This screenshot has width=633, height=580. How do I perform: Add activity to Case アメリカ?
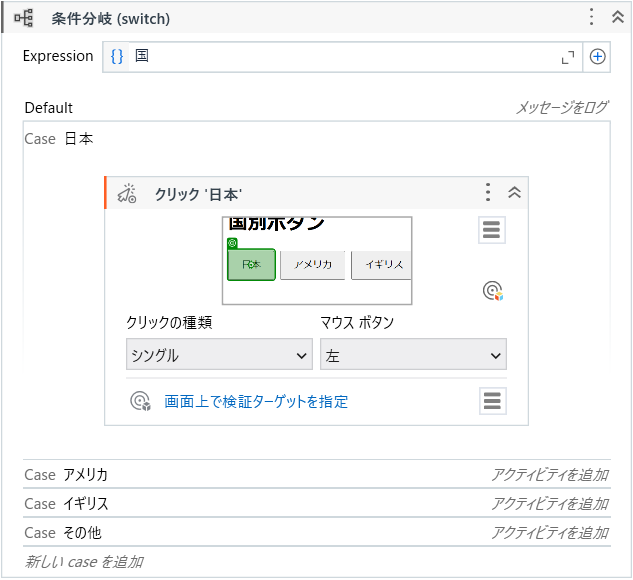pos(549,475)
